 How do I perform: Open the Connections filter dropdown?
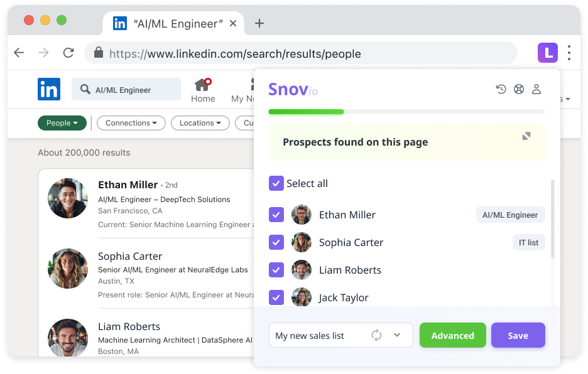click(131, 123)
